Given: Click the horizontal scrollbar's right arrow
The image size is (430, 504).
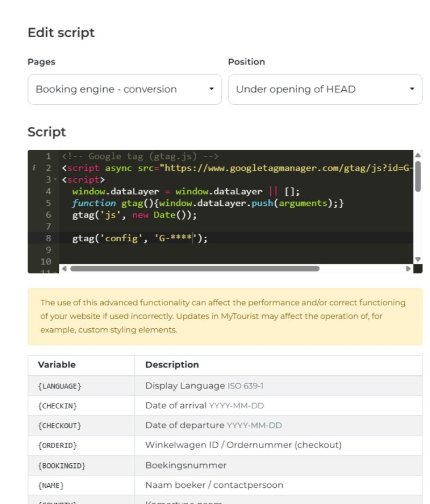Looking at the screenshot, I should tap(408, 268).
